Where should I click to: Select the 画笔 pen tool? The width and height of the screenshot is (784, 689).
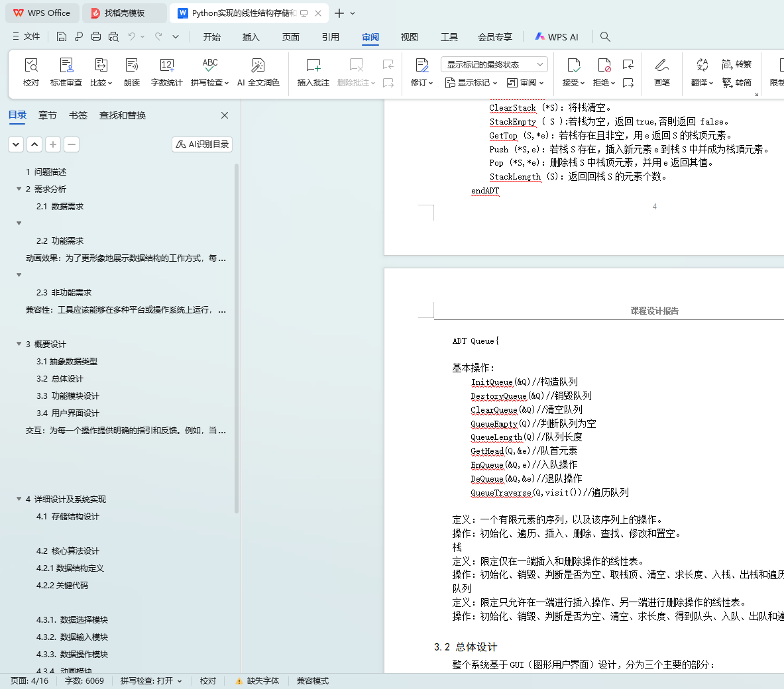click(x=661, y=65)
